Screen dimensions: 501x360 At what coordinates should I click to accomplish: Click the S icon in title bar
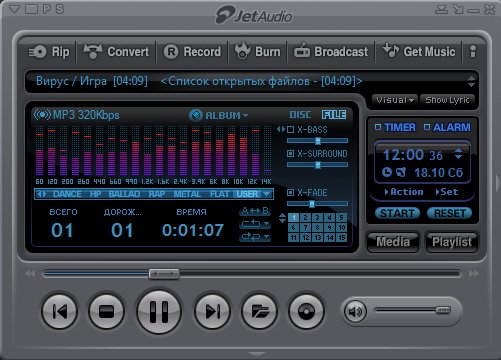60,9
